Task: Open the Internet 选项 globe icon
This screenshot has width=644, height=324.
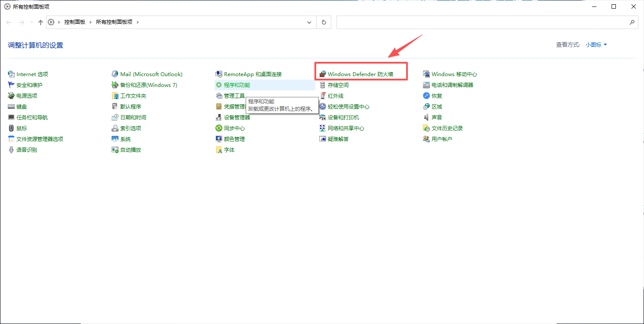Action: click(11, 74)
